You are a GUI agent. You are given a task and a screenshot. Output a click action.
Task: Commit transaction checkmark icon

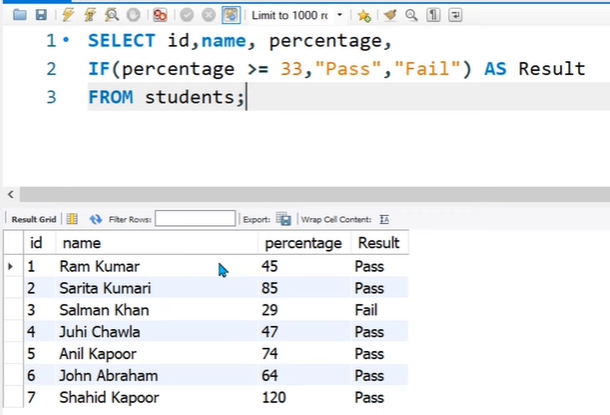[187, 15]
